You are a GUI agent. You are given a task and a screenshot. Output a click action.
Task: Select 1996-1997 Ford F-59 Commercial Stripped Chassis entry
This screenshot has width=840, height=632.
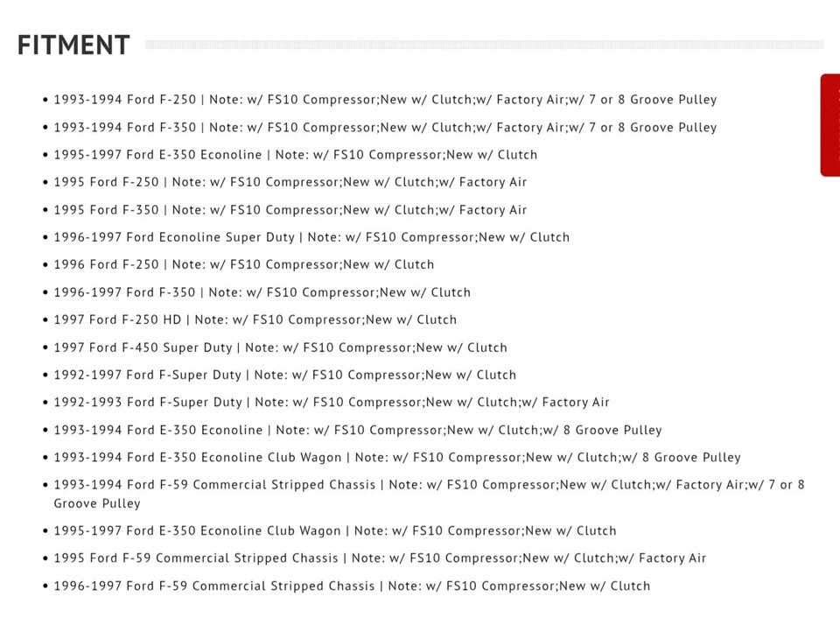point(352,586)
